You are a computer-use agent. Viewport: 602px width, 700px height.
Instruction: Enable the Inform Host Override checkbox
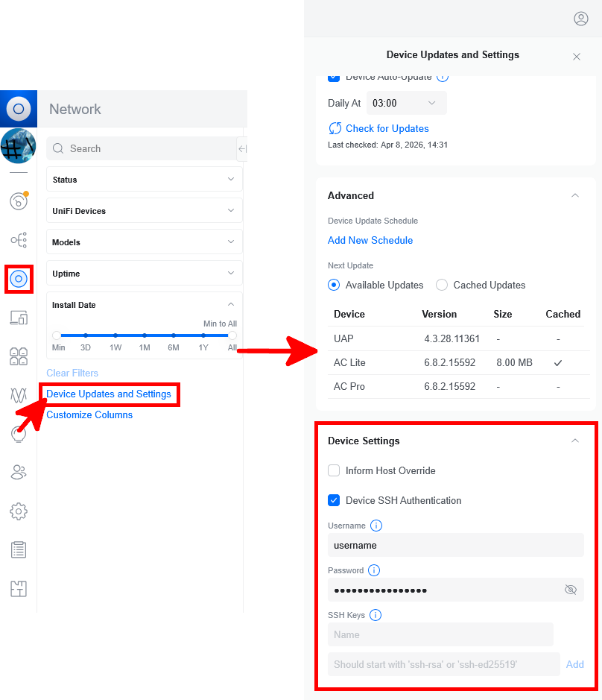click(334, 470)
